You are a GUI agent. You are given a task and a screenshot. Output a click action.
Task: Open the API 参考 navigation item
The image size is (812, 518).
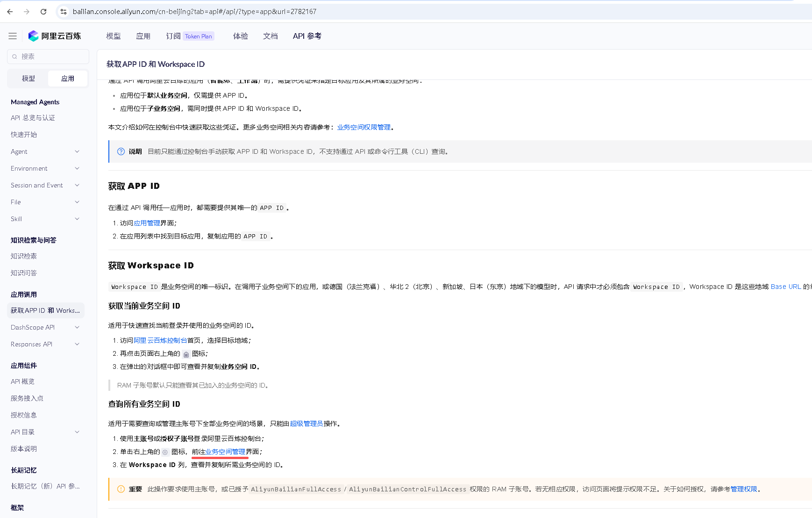307,36
